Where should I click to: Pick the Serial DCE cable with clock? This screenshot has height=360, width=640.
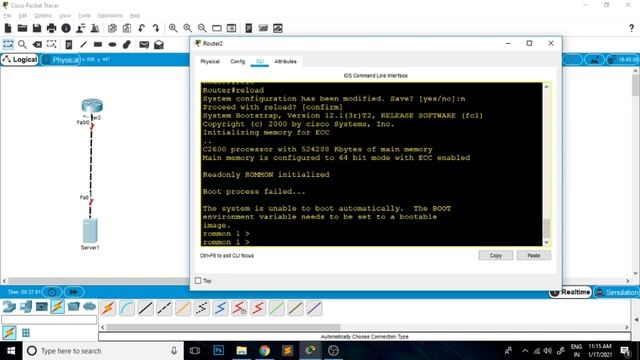point(239,308)
